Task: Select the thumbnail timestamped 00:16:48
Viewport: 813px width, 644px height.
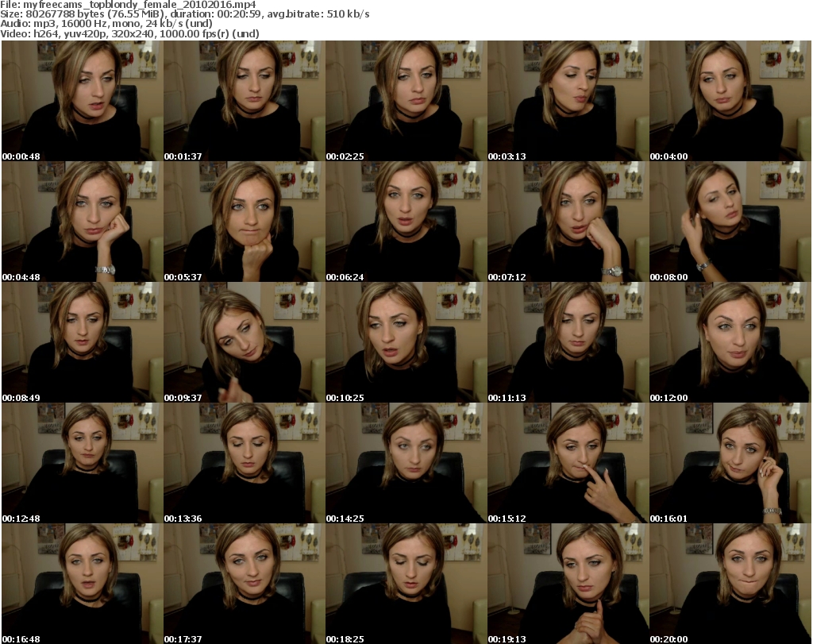Action: click(x=83, y=584)
